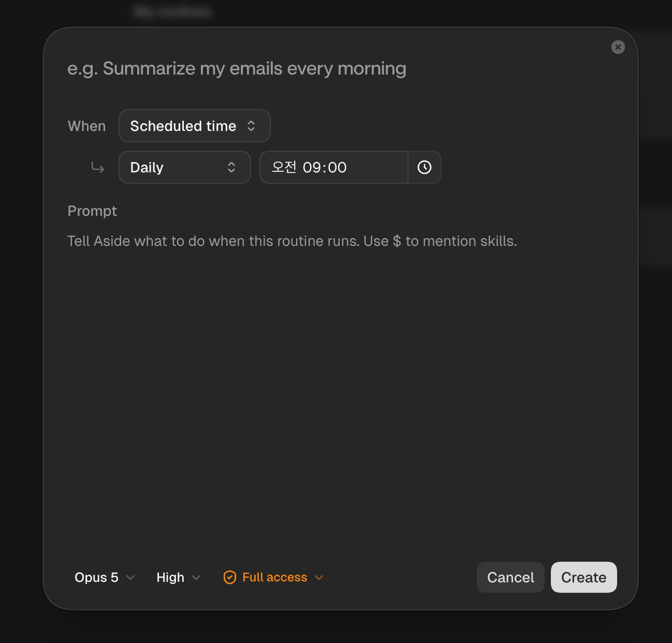Cancel creating the routine

510,577
